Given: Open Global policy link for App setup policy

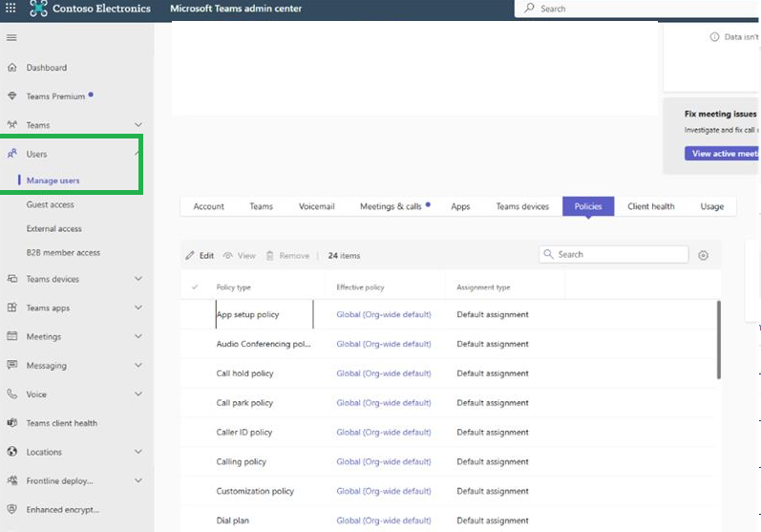Looking at the screenshot, I should 384,314.
